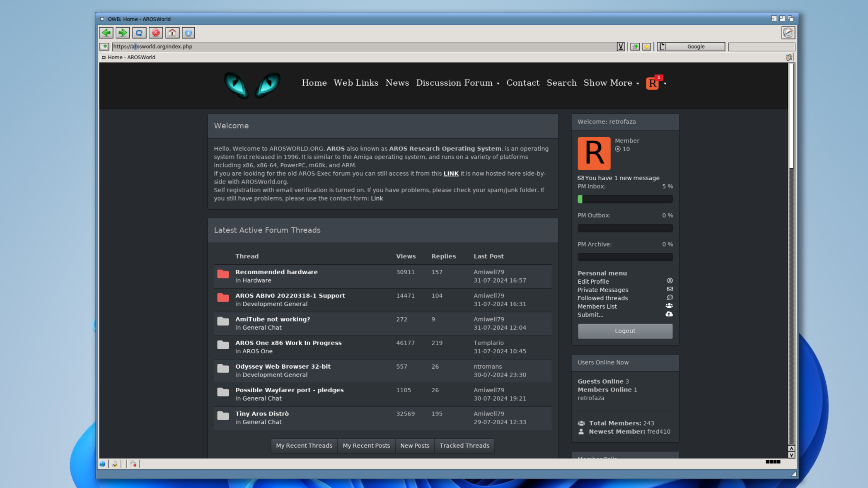Follow the bold LINK to old AROS-Exec forum
The width and height of the screenshot is (868, 488).
[451, 173]
